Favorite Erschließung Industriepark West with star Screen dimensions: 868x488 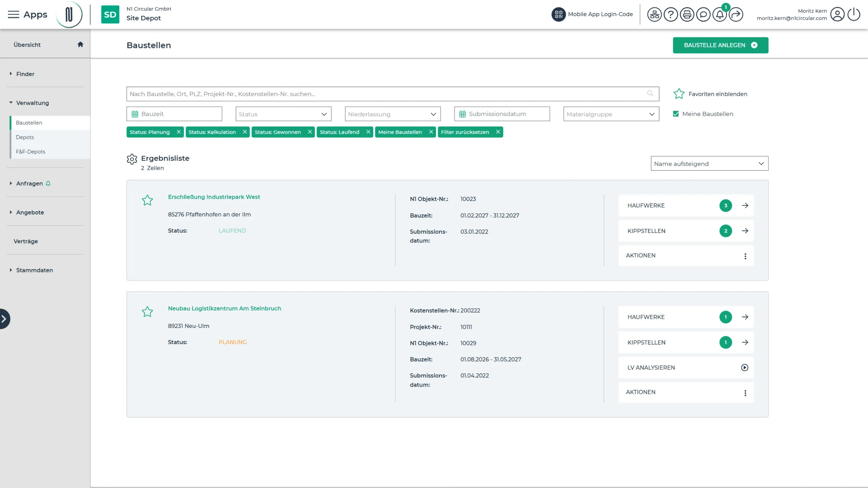click(147, 200)
